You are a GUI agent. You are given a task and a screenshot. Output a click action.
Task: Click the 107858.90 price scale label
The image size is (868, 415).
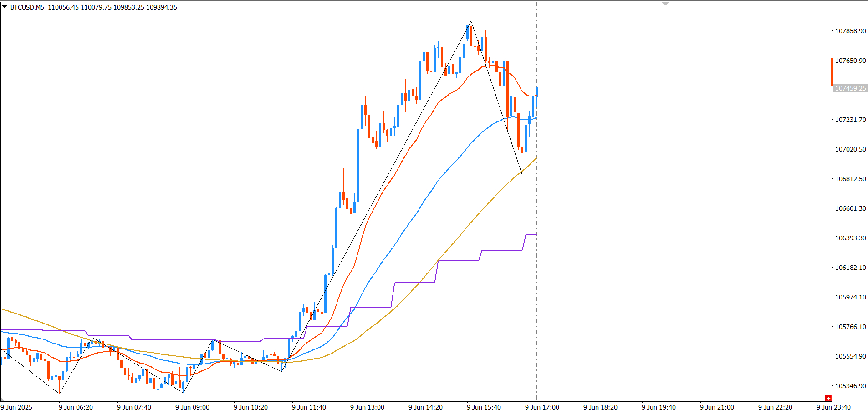click(x=850, y=31)
